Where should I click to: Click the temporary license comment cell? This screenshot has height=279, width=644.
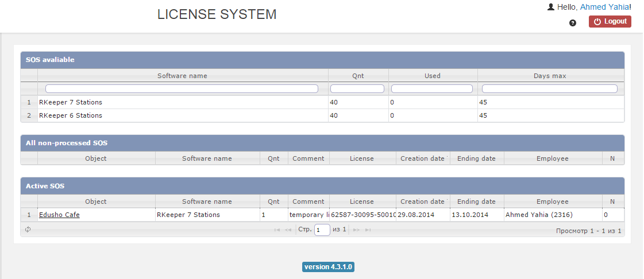click(309, 215)
